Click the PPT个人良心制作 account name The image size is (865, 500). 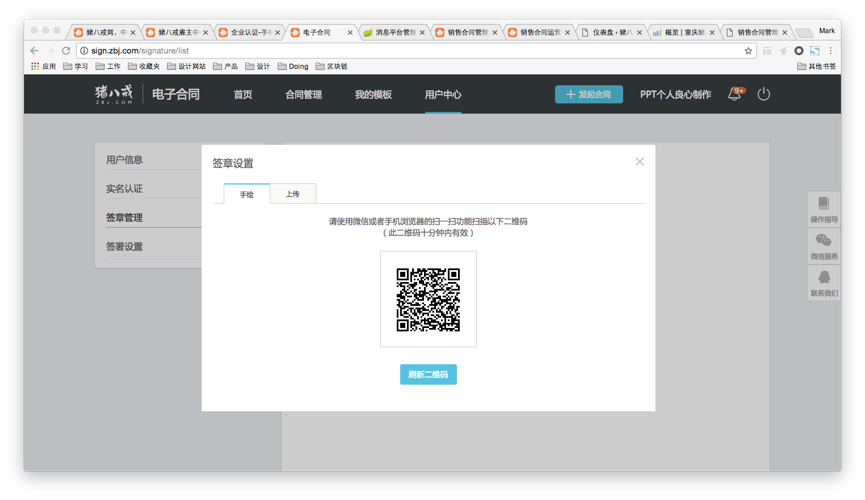point(675,94)
